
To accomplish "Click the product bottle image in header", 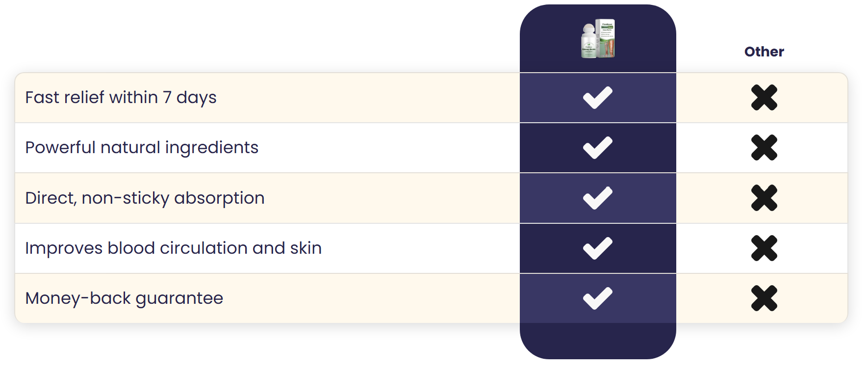I will [598, 39].
